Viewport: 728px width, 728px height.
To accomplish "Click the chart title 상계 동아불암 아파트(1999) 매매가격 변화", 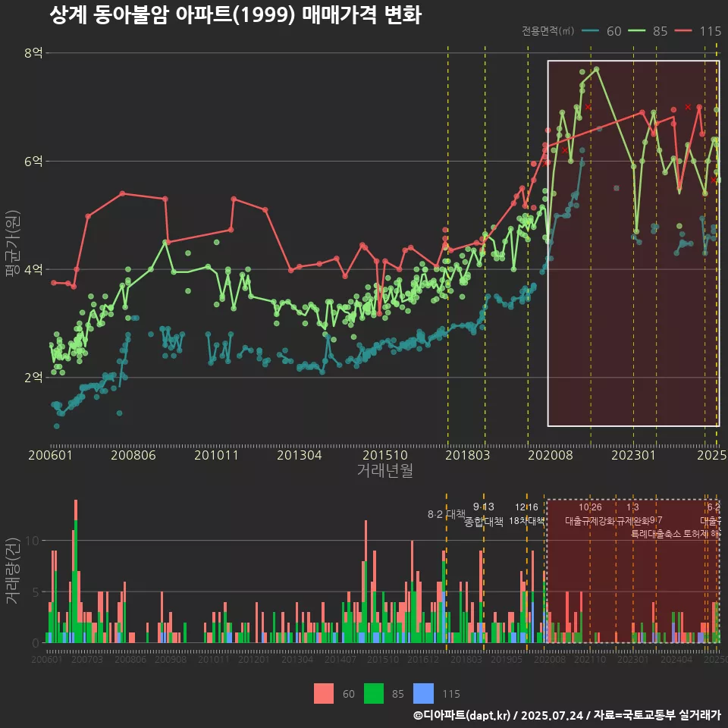I will coord(235,15).
